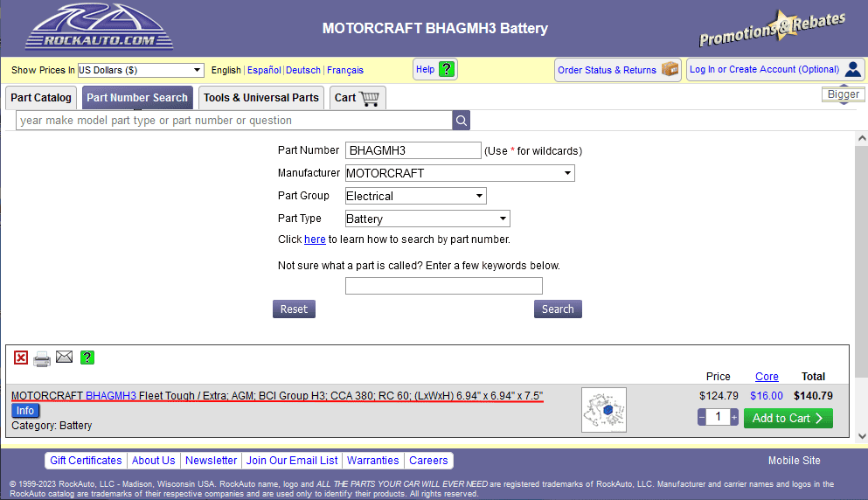Click the blue Info button
Image resolution: width=868 pixels, height=500 pixels.
click(25, 411)
